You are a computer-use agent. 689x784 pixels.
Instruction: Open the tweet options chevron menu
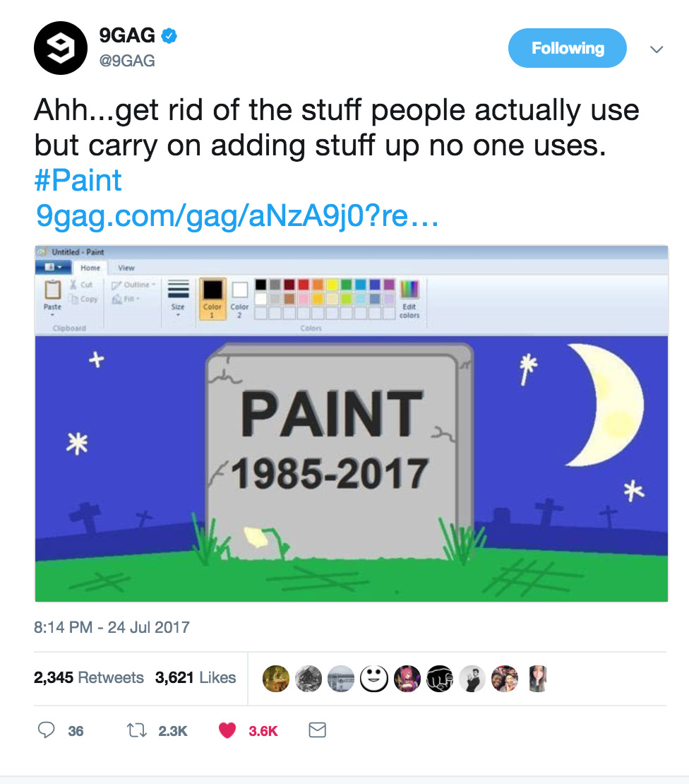click(657, 49)
